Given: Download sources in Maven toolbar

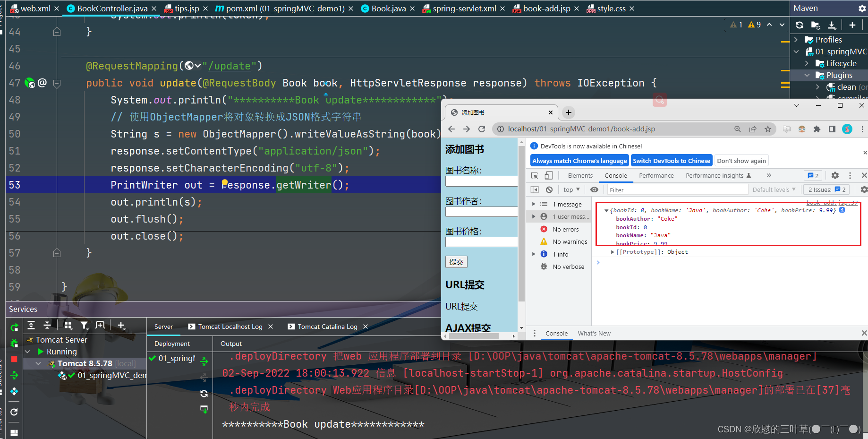Looking at the screenshot, I should click(x=832, y=25).
